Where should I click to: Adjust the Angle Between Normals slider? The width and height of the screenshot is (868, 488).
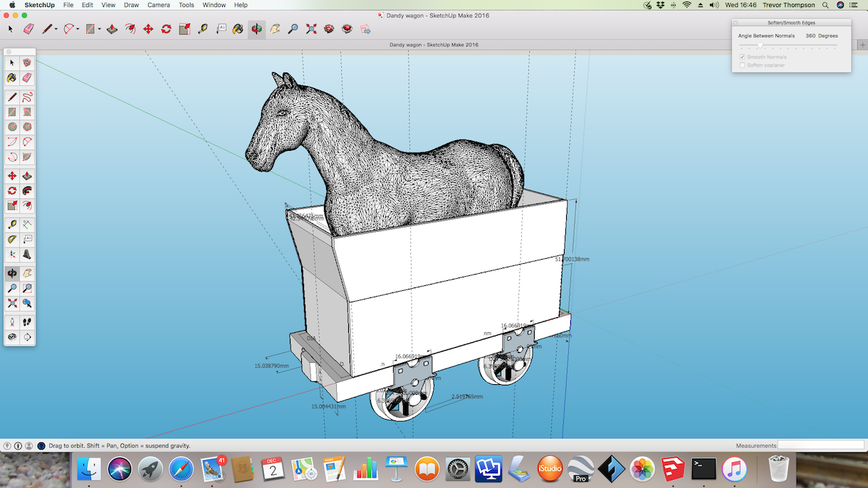[x=760, y=46]
